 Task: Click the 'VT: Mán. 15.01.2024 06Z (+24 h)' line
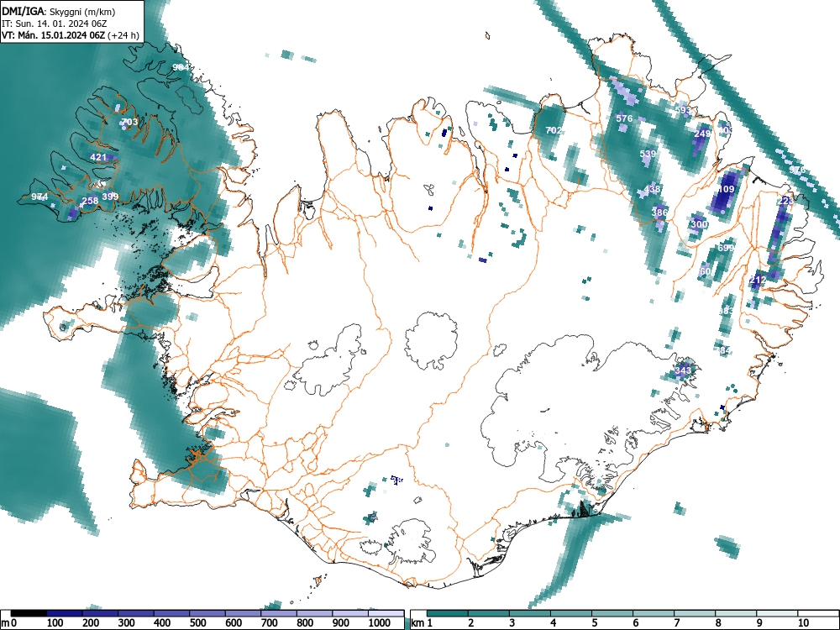coord(71,35)
